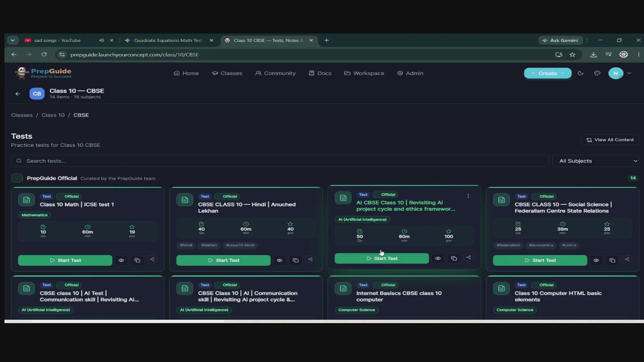Screen dimensions: 644x362
Task: Click the #hindi tag
Action: pos(186,245)
